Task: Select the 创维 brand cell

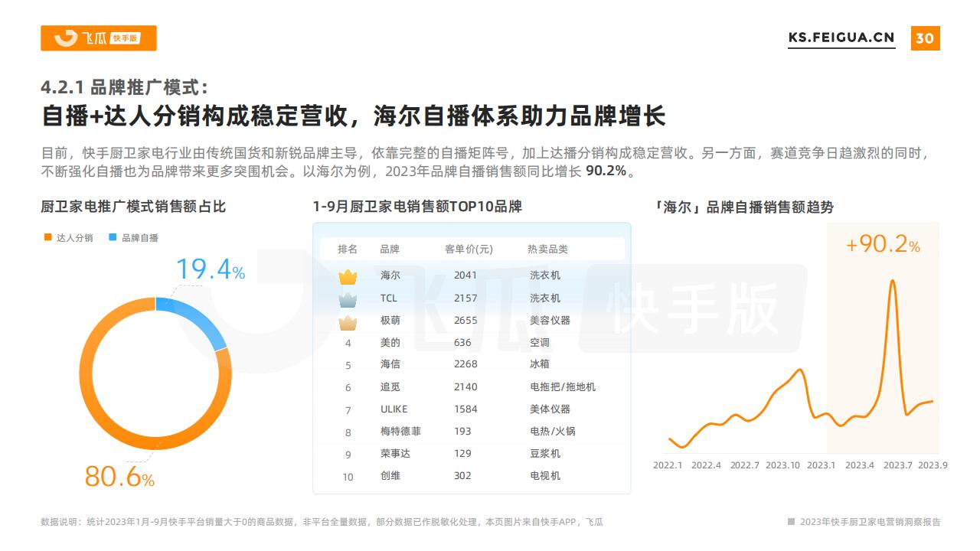Action: pyautogui.click(x=390, y=476)
